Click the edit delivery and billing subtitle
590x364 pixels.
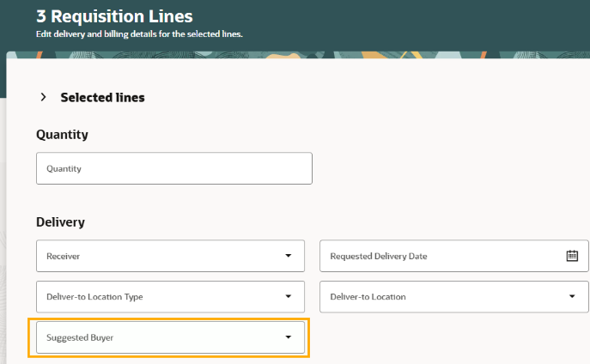139,34
